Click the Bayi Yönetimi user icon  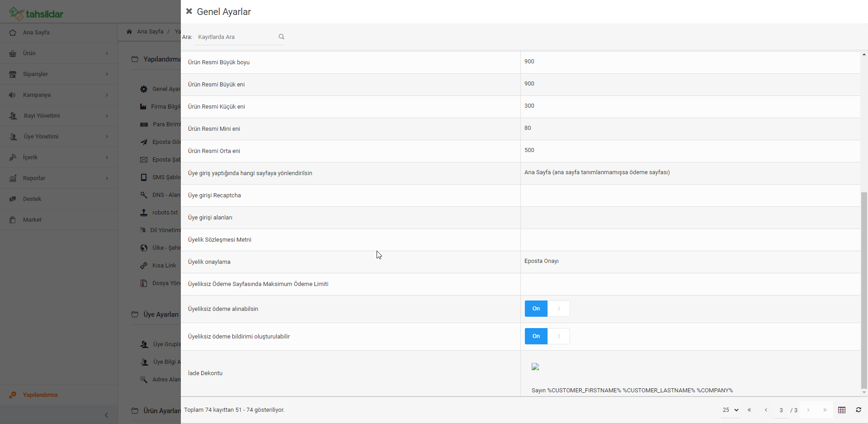13,116
